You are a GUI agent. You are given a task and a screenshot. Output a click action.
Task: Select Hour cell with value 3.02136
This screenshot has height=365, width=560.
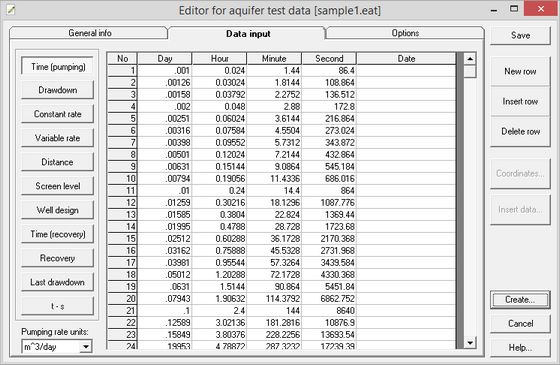click(219, 323)
